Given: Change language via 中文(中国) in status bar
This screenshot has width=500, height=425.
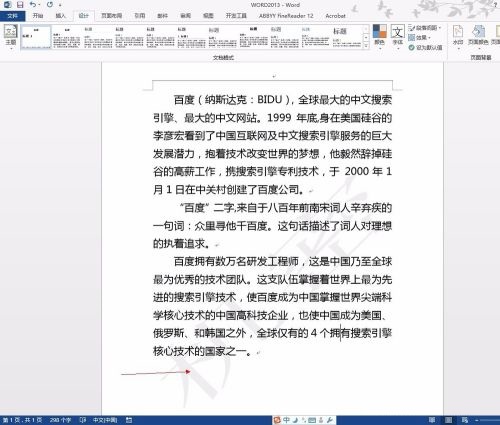Looking at the screenshot, I should pyautogui.click(x=105, y=420).
